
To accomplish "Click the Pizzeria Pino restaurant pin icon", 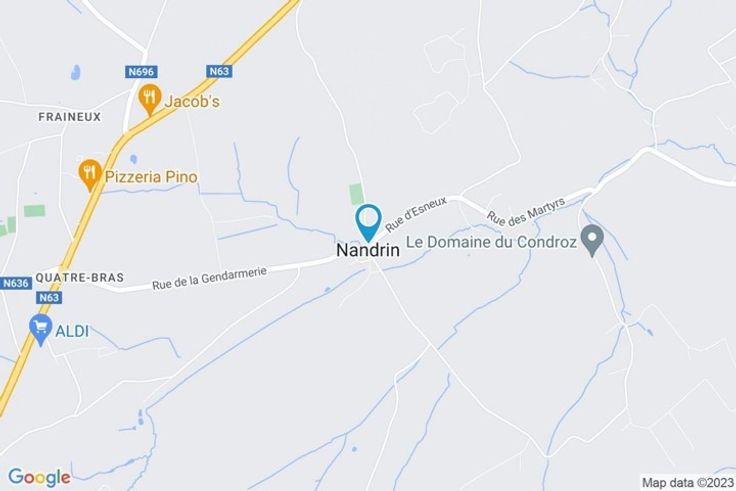I will (90, 175).
